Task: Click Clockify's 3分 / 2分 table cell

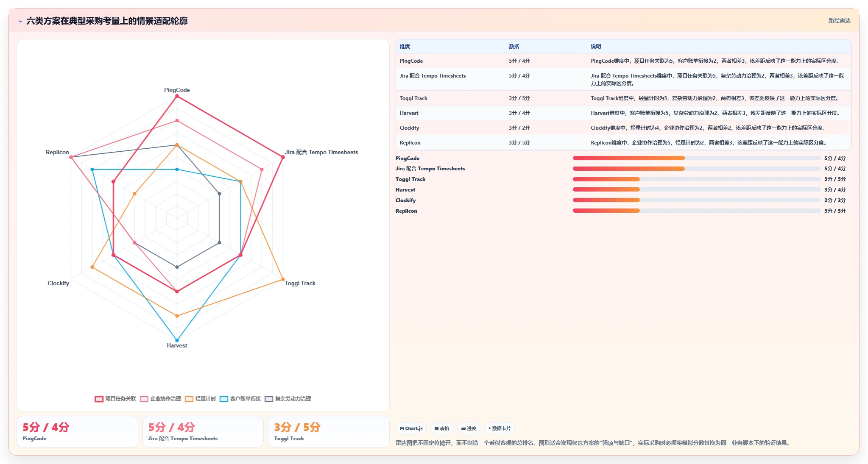Action: (519, 128)
